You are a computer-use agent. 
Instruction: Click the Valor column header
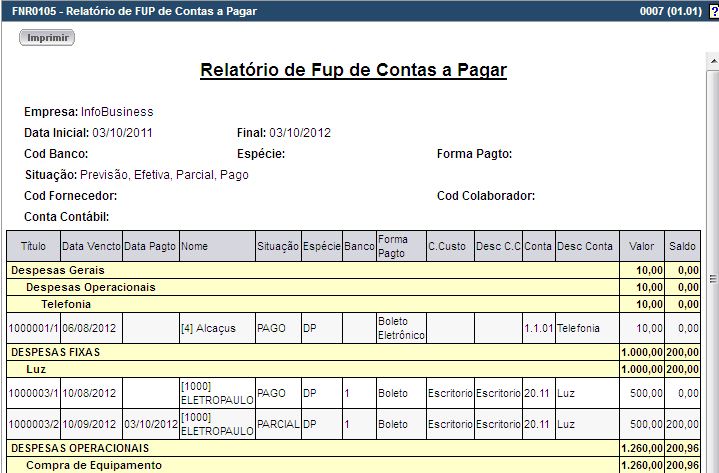pyautogui.click(x=641, y=246)
